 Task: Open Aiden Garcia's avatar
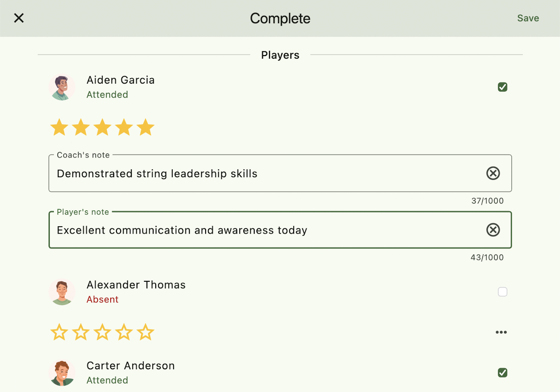coord(62,87)
